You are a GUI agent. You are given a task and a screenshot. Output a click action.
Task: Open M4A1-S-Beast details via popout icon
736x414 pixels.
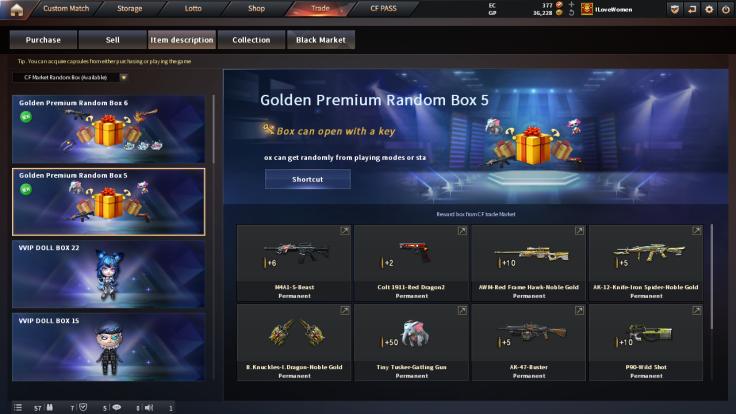point(345,230)
